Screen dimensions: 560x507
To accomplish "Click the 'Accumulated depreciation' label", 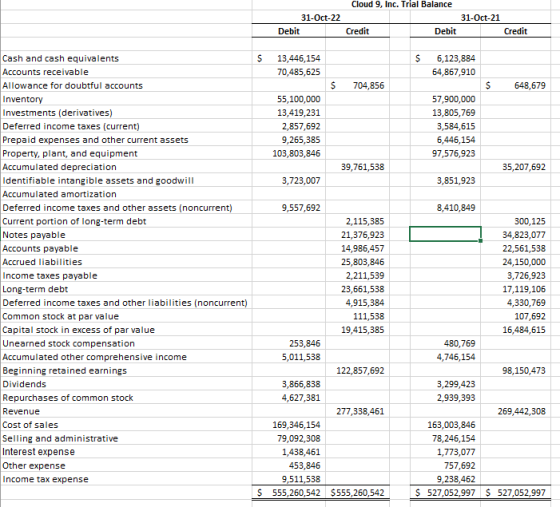I will (x=59, y=167).
